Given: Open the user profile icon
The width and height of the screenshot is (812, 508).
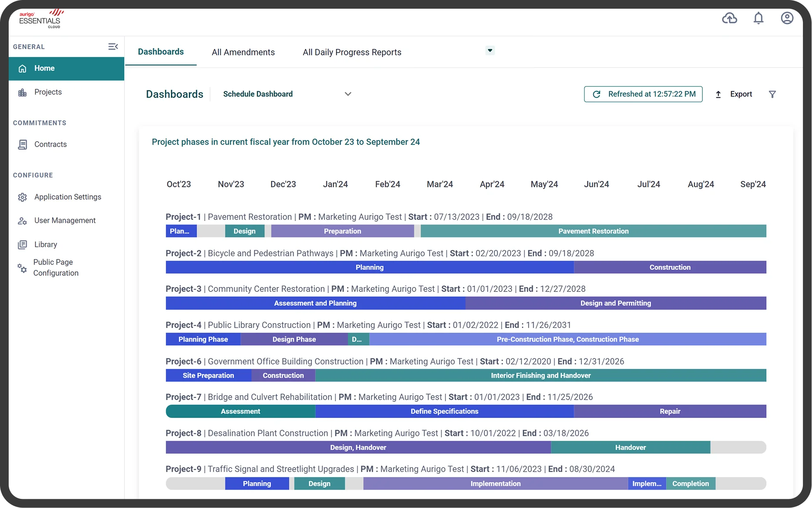Looking at the screenshot, I should 787,18.
